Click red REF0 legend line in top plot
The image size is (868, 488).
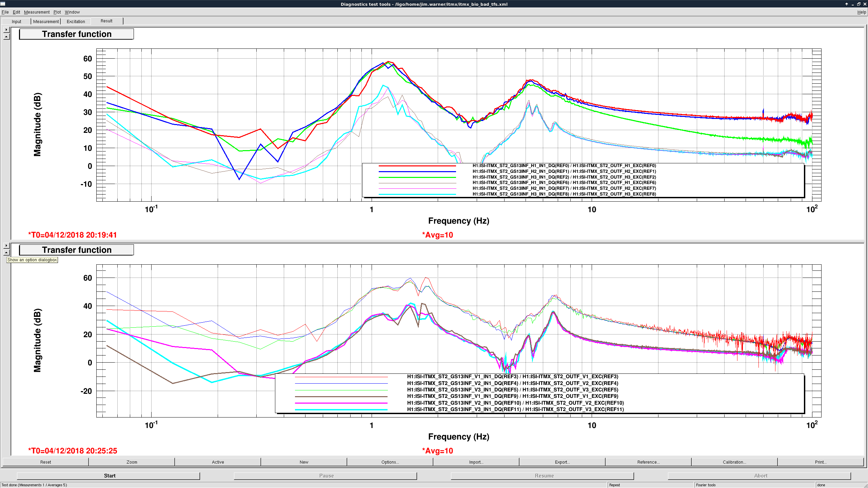coord(417,166)
